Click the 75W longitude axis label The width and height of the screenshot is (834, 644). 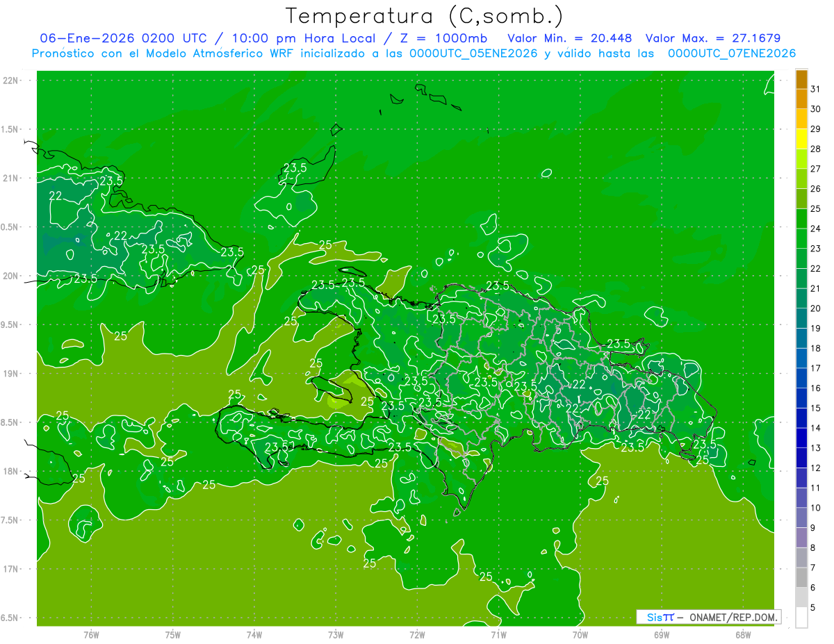coord(173,635)
